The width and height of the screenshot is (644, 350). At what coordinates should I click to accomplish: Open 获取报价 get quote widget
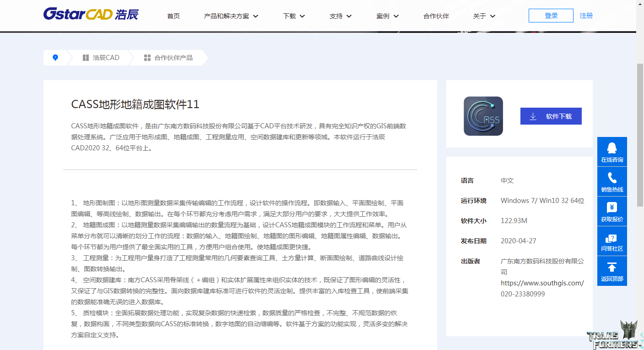(x=612, y=211)
